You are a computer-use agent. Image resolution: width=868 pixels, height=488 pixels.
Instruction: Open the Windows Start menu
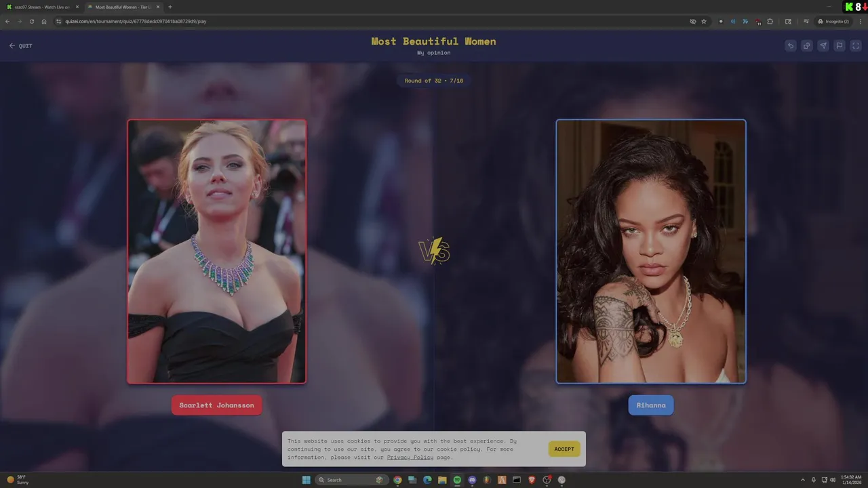tap(306, 480)
